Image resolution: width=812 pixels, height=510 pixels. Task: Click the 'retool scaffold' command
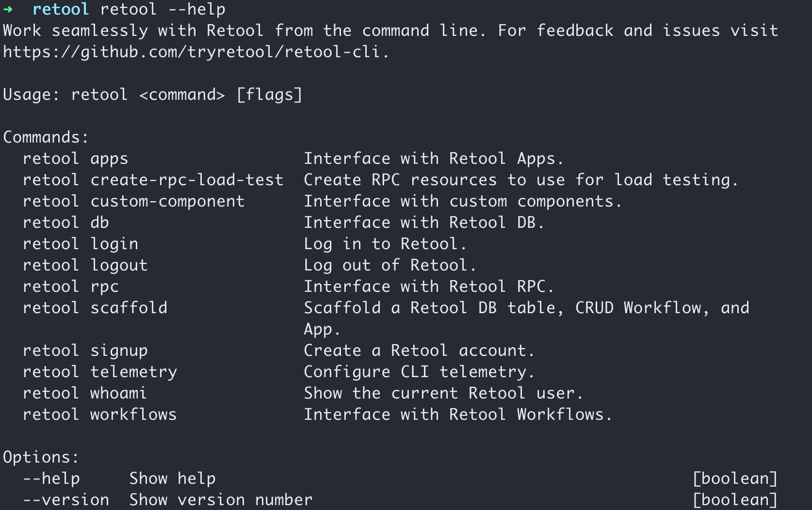95,308
